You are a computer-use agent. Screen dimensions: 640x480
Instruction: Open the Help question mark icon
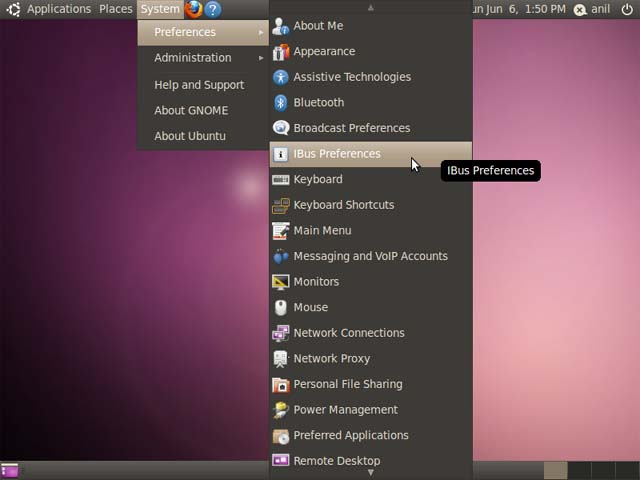coord(213,9)
